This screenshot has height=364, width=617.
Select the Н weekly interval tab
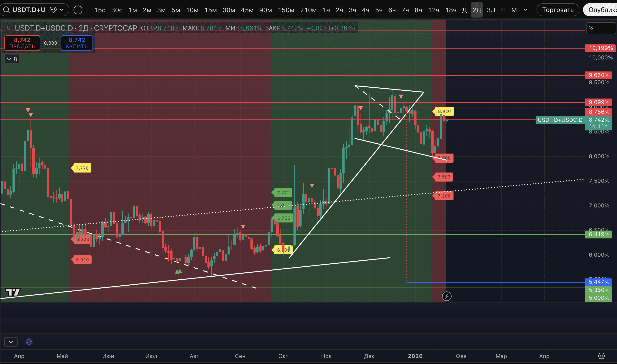503,10
